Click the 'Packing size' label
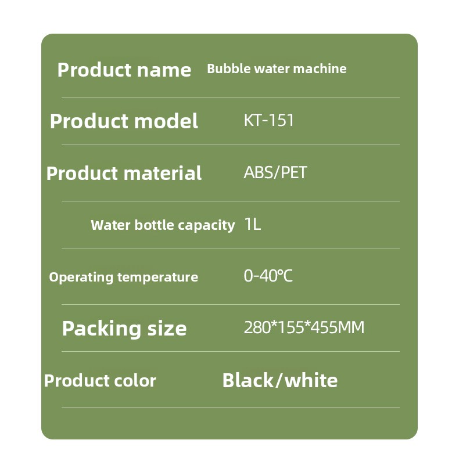This screenshot has height=476, width=459. coord(124,329)
